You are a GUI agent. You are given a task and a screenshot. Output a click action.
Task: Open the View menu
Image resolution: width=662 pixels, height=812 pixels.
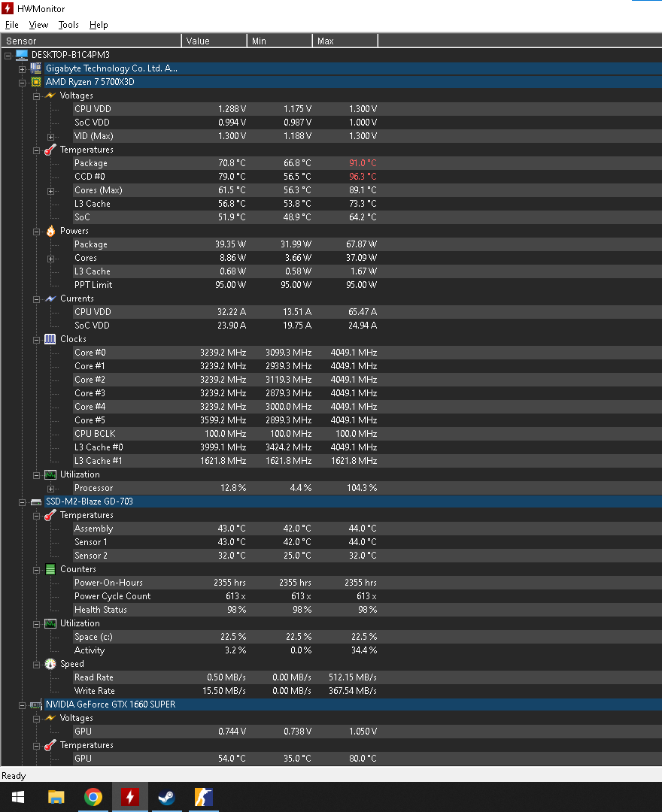point(38,25)
